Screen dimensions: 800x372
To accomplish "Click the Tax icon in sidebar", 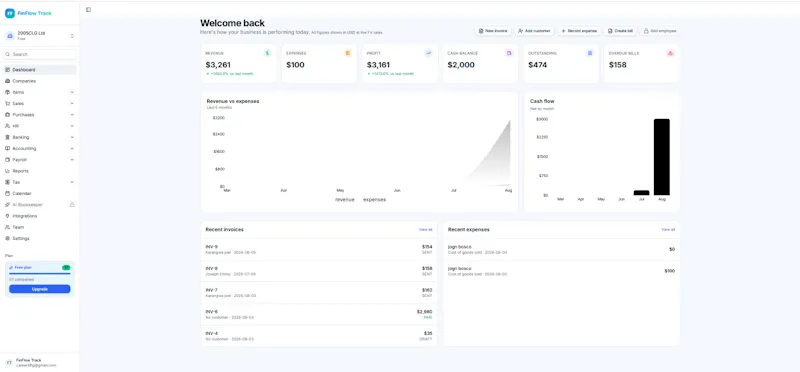I will tap(7, 182).
